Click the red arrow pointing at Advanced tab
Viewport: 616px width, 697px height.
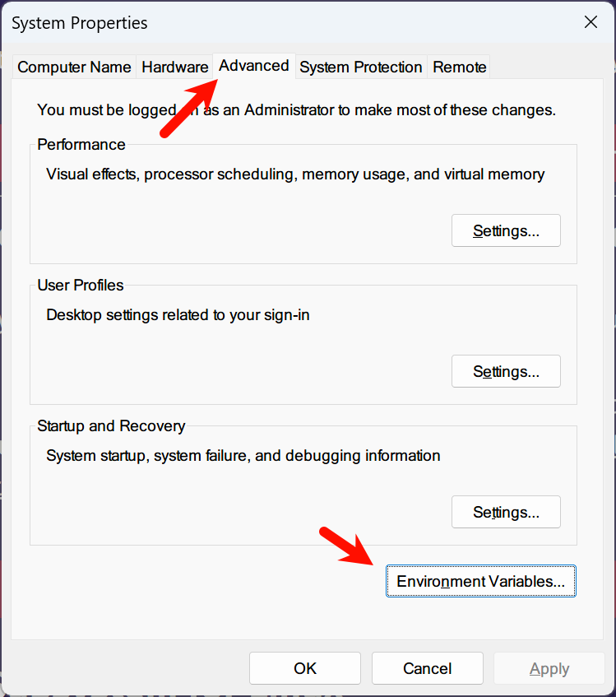pos(189,107)
